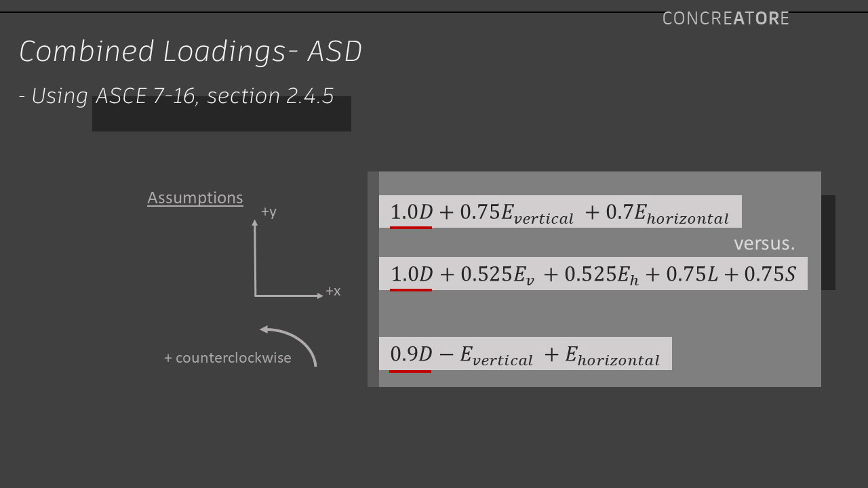This screenshot has width=868, height=488.
Task: Select the E horizontal term in 0.9D equation
Action: 612,355
